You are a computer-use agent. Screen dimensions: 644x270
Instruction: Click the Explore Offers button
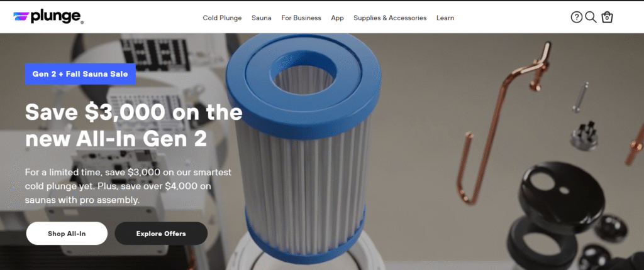(161, 234)
